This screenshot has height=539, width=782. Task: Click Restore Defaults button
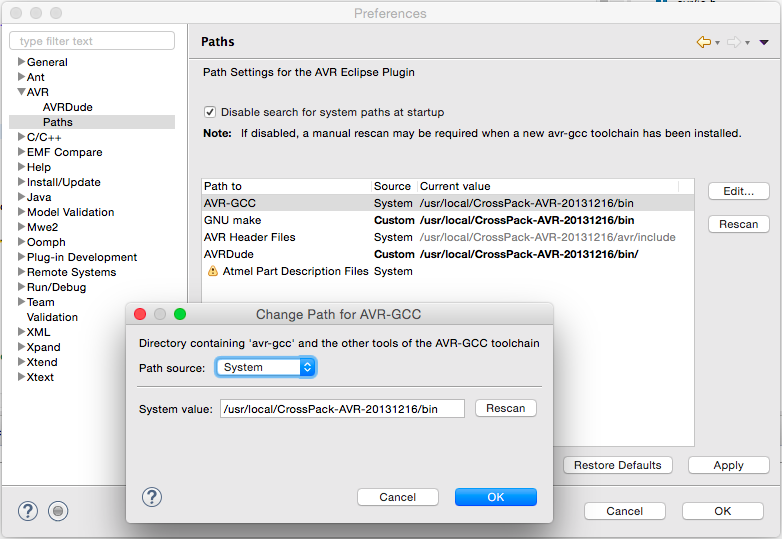click(617, 465)
